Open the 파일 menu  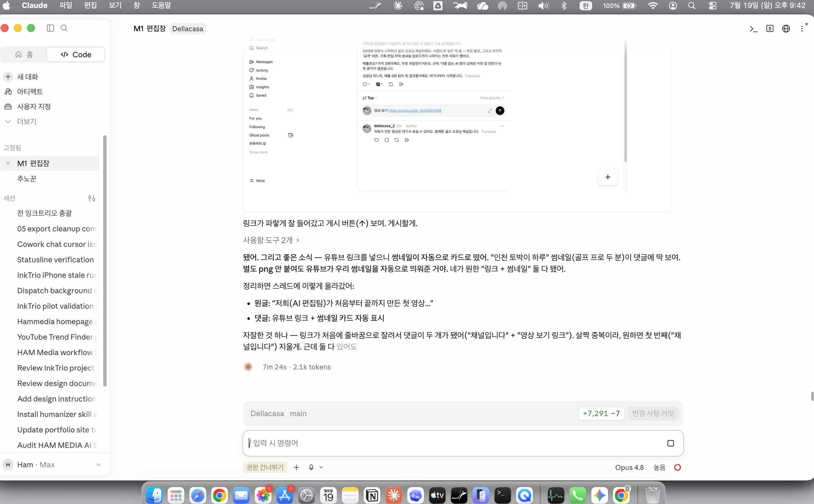pos(66,5)
